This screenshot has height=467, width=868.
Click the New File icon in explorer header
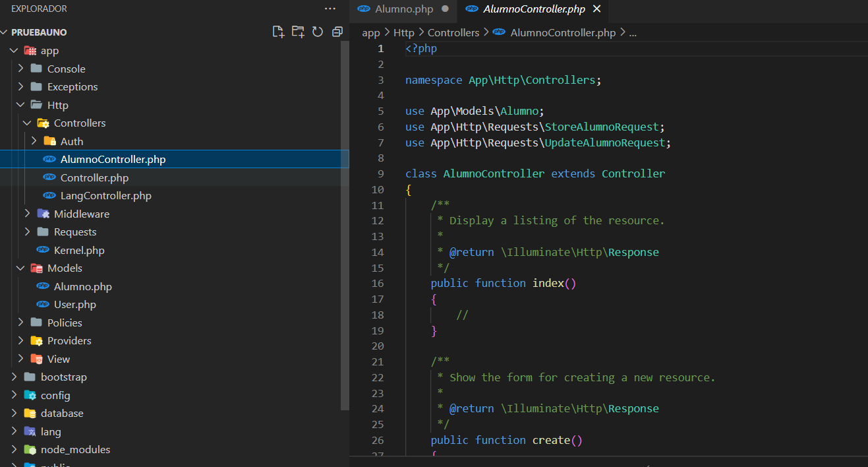pos(278,32)
